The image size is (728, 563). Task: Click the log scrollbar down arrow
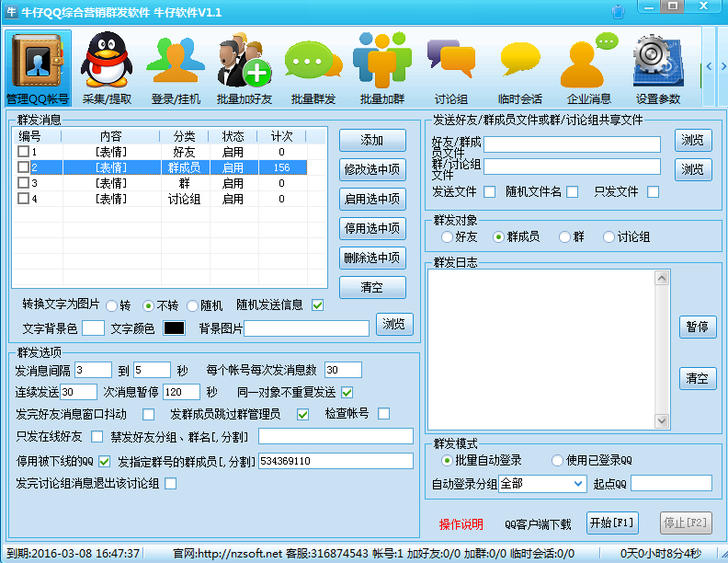coord(662,420)
